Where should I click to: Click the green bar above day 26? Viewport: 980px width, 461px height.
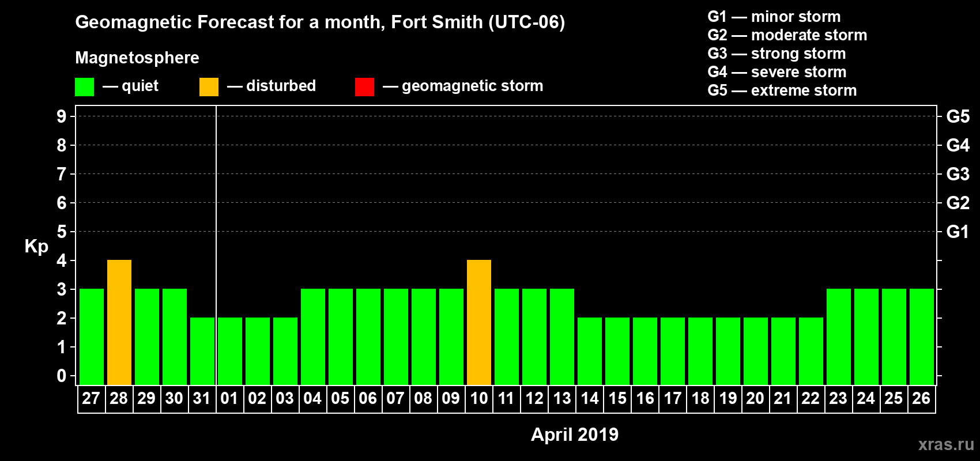tap(922, 337)
